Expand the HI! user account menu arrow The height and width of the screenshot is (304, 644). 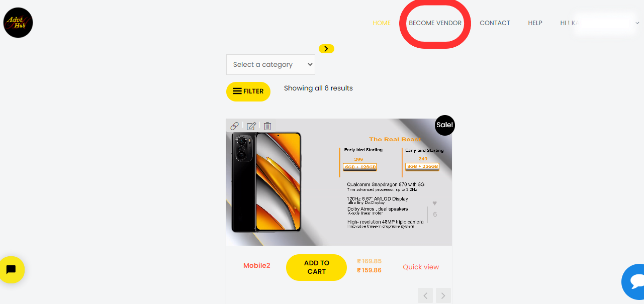(637, 23)
